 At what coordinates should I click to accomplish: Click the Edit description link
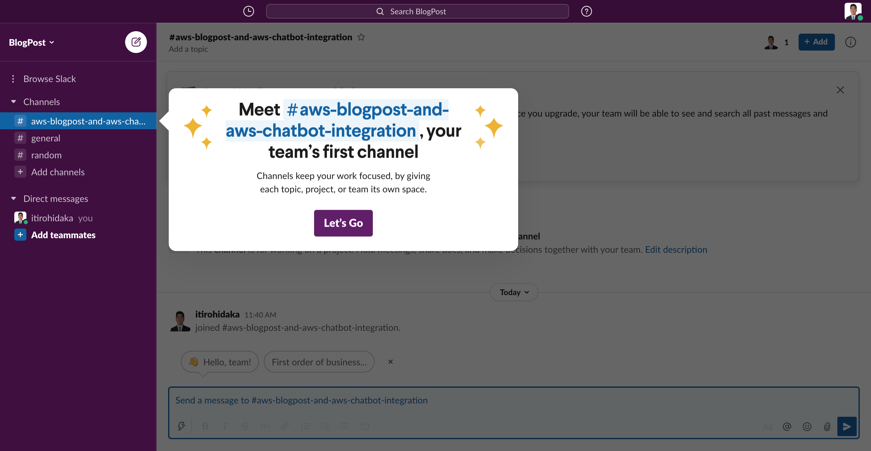tap(676, 250)
